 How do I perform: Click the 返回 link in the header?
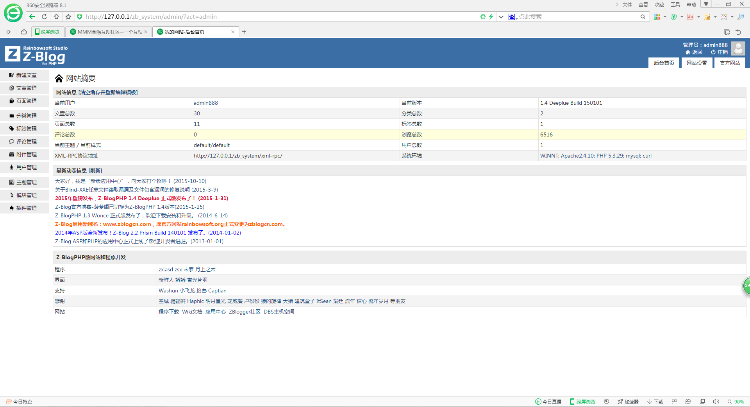point(694,52)
